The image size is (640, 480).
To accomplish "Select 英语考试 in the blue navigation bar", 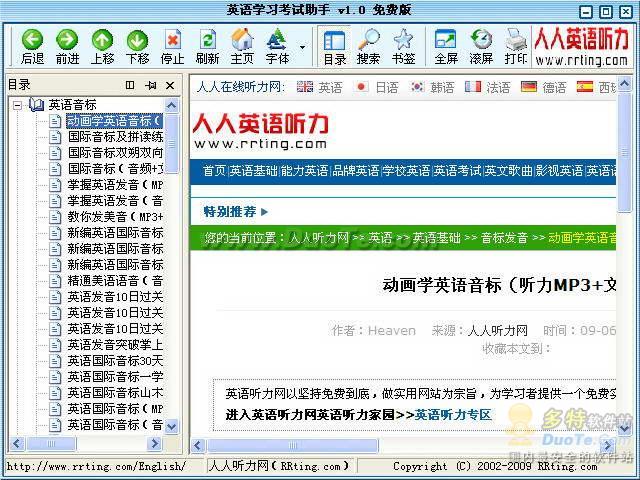I will coord(457,171).
